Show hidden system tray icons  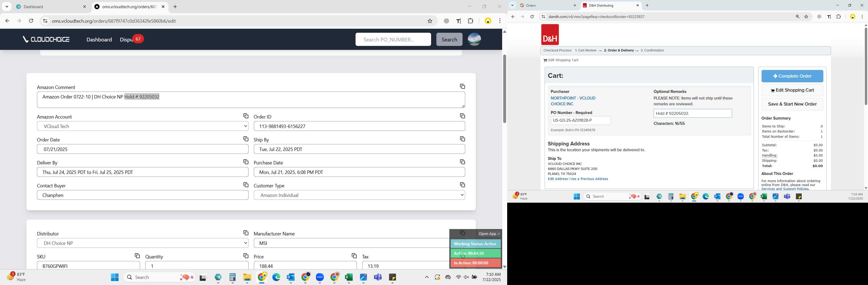427,277
